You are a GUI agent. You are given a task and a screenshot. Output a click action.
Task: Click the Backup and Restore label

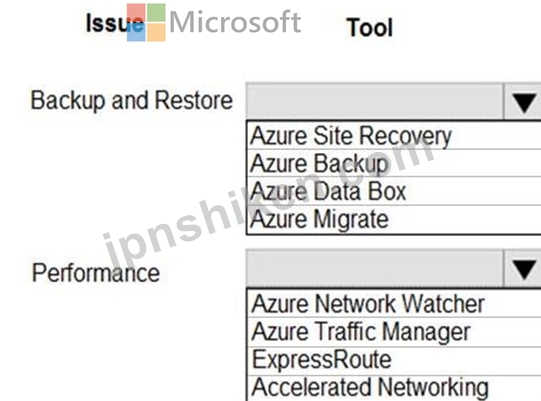(x=132, y=100)
